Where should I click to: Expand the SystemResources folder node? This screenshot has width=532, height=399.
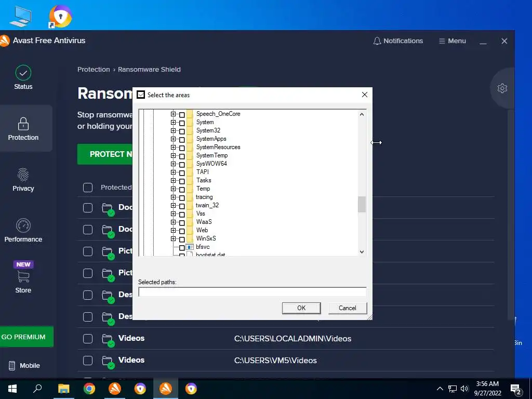pos(174,147)
